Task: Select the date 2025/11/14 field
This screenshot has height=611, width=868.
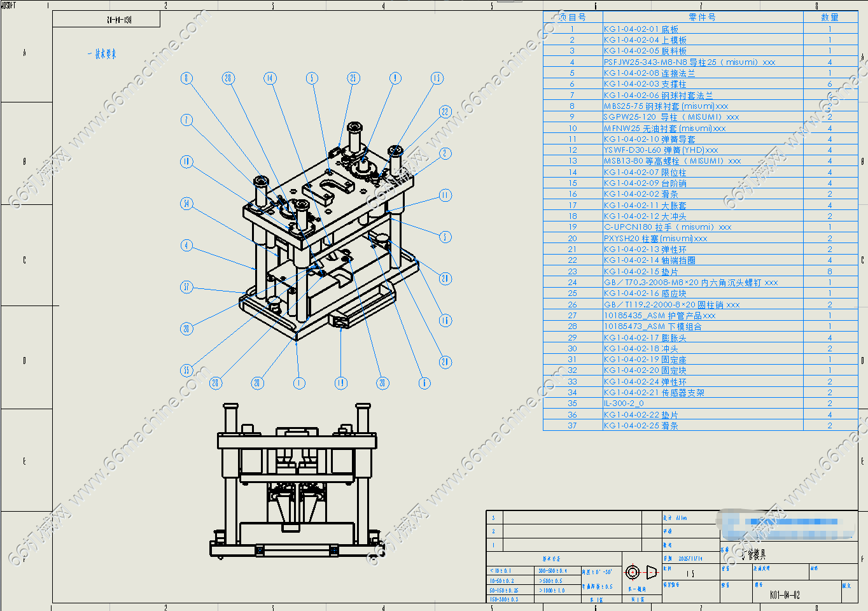Action: tap(690, 558)
